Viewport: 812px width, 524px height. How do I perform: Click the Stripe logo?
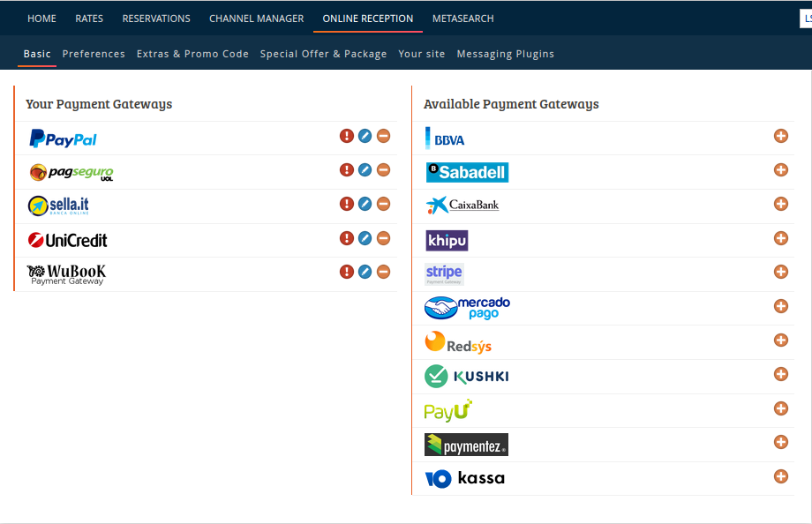[444, 273]
